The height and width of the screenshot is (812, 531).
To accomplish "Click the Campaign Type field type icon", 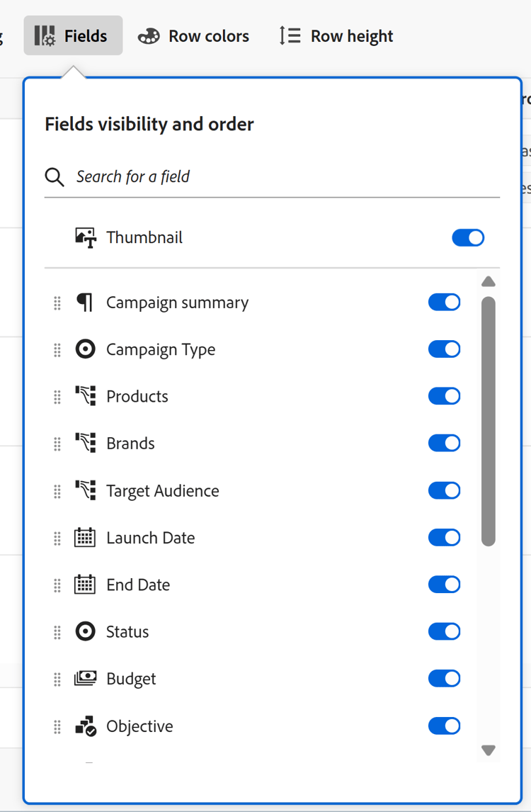I will click(85, 349).
